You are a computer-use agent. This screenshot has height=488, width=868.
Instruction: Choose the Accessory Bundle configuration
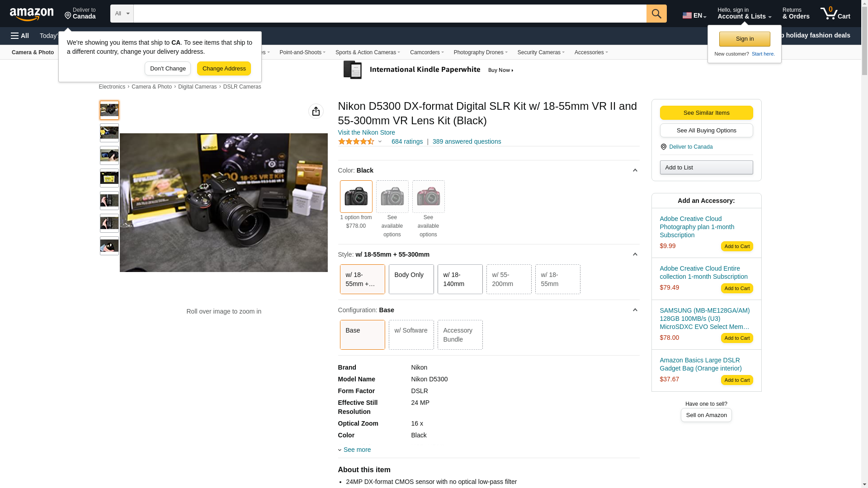click(460, 335)
